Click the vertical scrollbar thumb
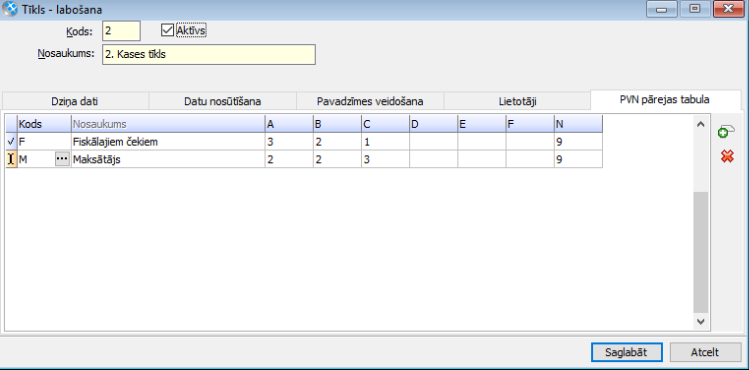The height and width of the screenshot is (370, 749). (701, 253)
